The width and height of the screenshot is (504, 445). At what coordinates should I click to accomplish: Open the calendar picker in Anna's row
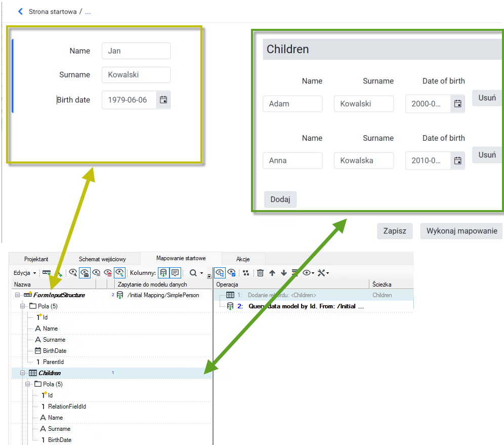(458, 160)
